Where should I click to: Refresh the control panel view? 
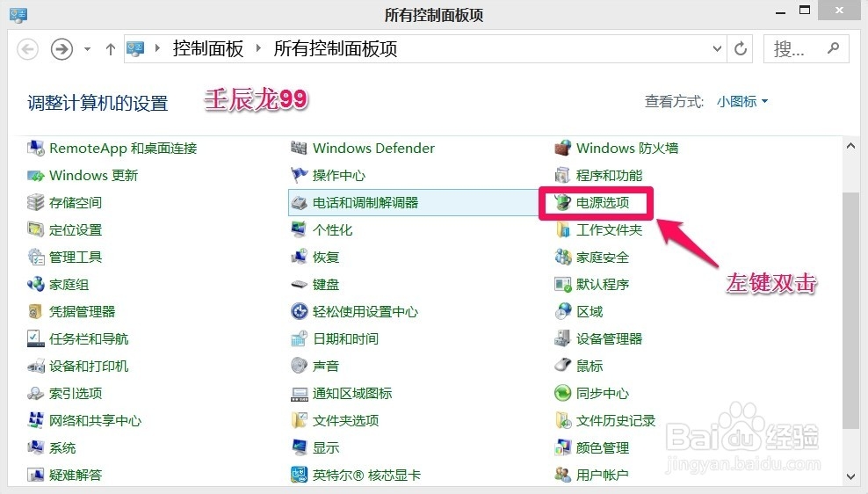click(x=740, y=48)
